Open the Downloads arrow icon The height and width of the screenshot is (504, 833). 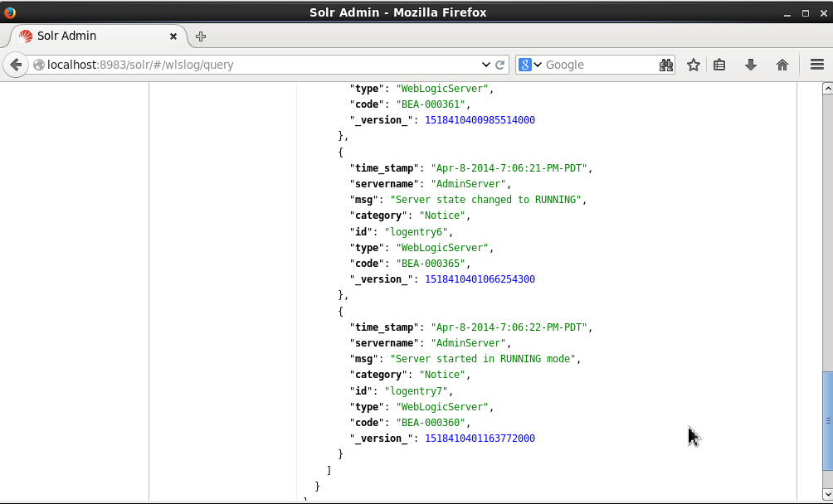(751, 65)
